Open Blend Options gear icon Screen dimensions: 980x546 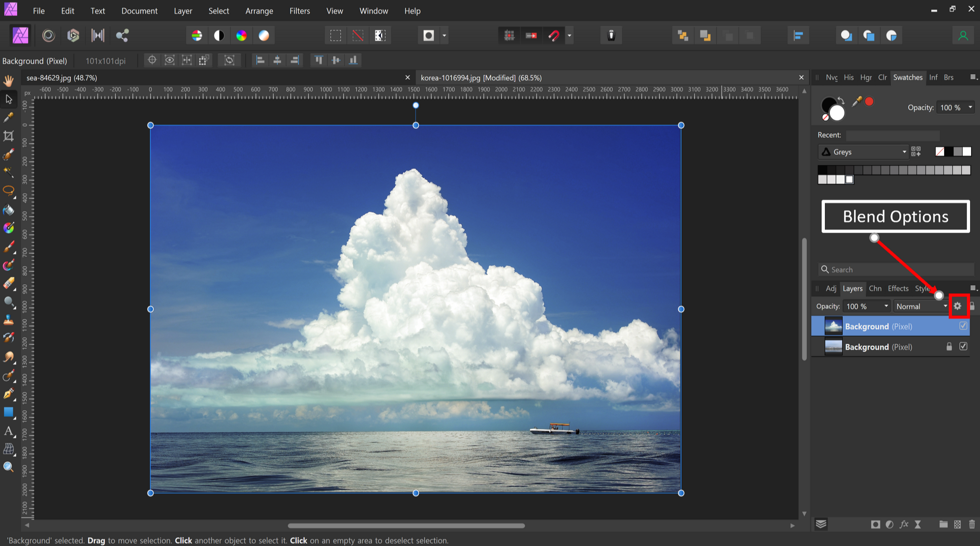(x=957, y=306)
